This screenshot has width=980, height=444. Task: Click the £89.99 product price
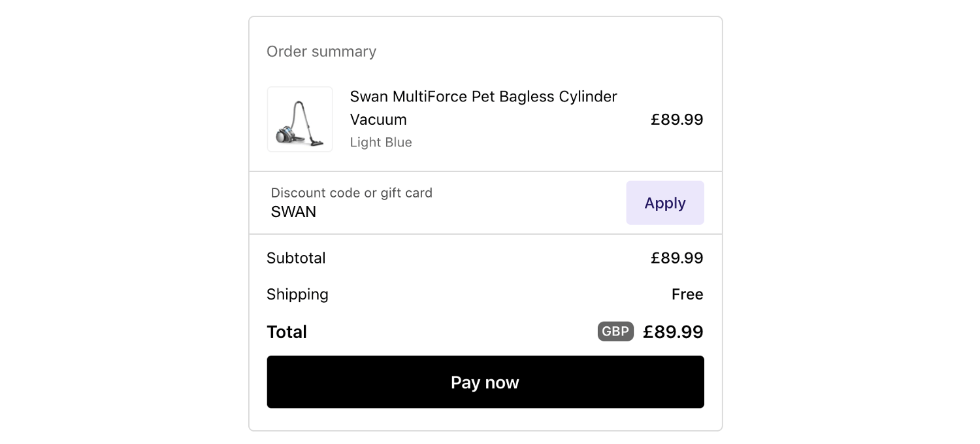click(x=678, y=119)
